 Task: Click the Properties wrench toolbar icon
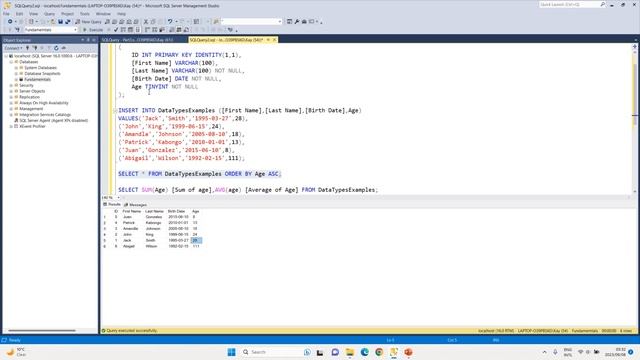click(x=297, y=22)
